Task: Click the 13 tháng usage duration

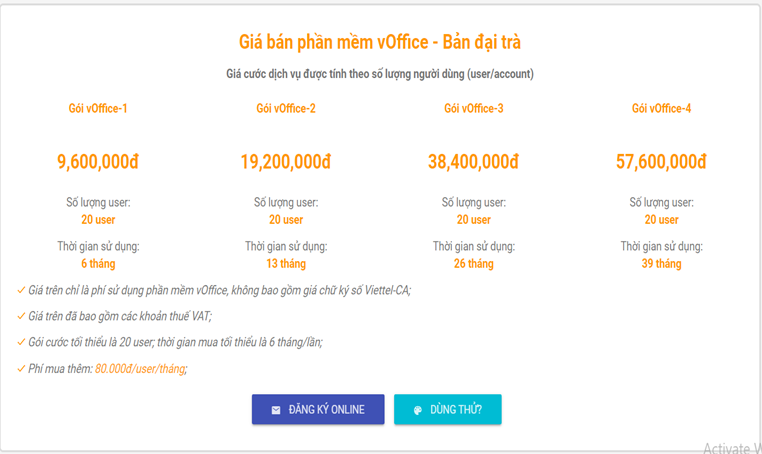Action: 286,264
